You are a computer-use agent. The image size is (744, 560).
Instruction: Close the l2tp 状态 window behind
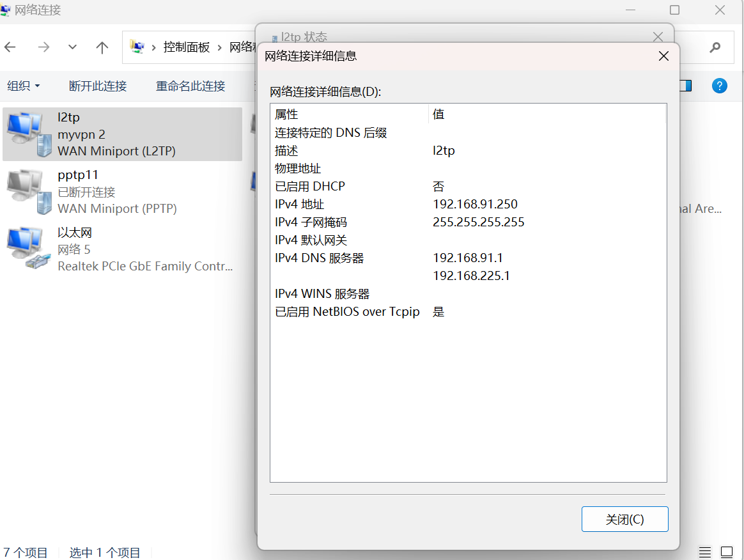(658, 36)
